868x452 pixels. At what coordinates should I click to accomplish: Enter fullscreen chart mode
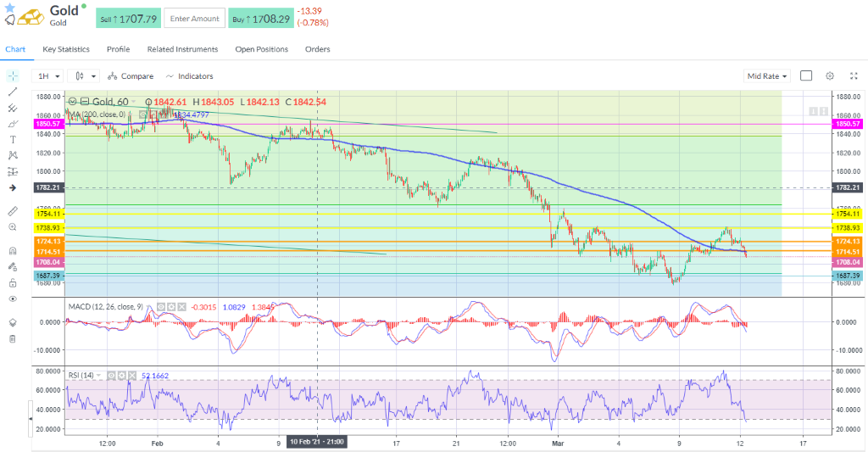tap(854, 75)
